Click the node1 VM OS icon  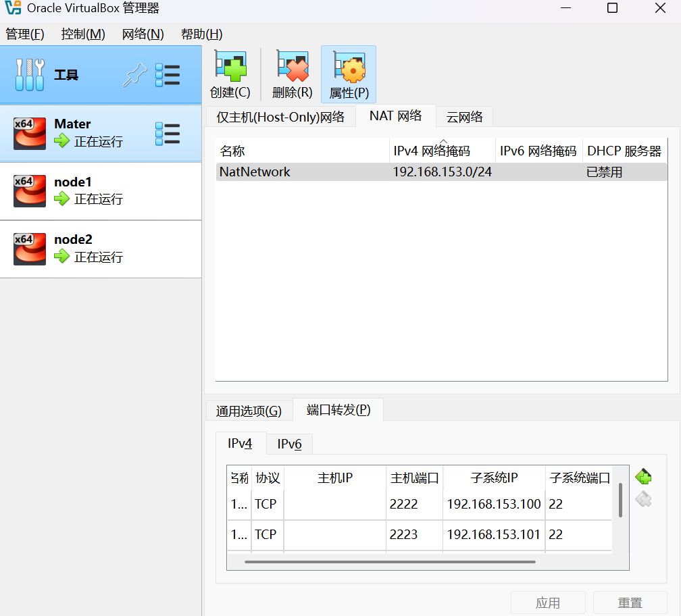coord(30,191)
